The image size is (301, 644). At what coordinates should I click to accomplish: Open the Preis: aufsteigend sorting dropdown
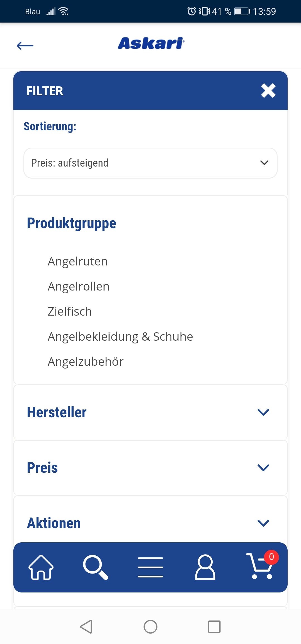[151, 163]
